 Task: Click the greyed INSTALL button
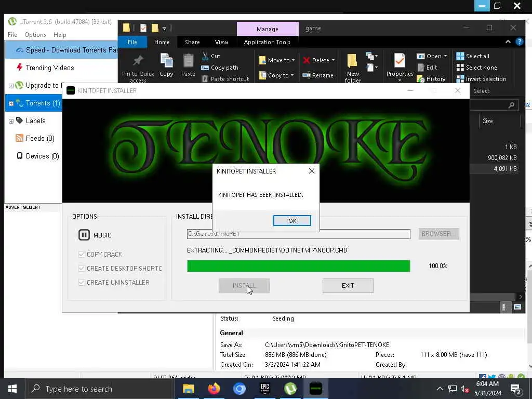[244, 286]
